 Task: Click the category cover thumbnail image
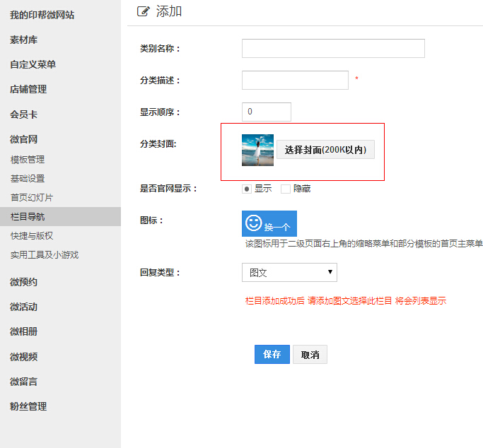point(257,150)
